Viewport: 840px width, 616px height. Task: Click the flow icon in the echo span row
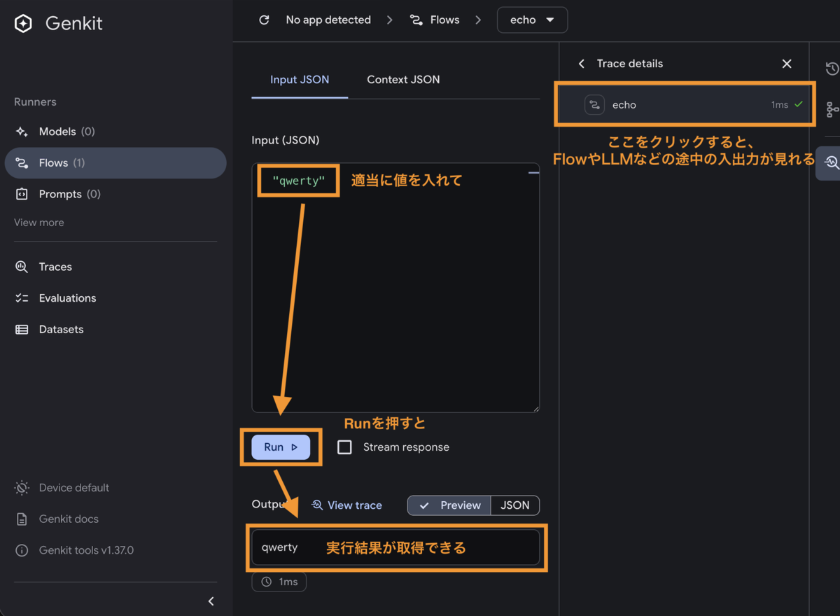[x=594, y=105]
